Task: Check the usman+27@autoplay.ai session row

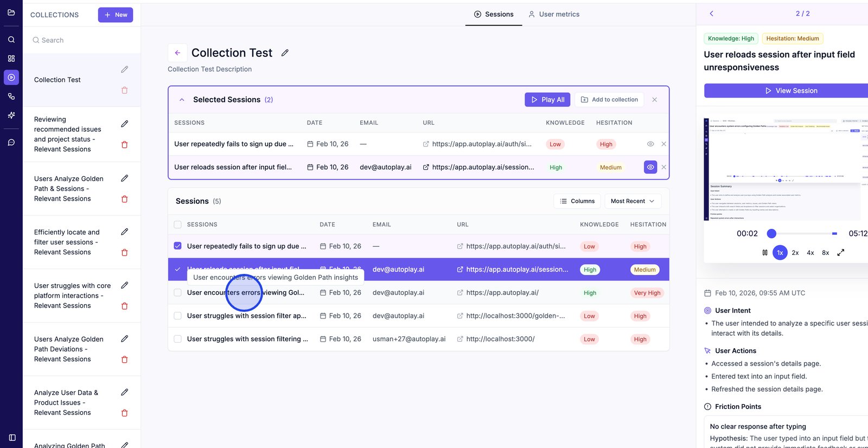Action: click(x=177, y=339)
